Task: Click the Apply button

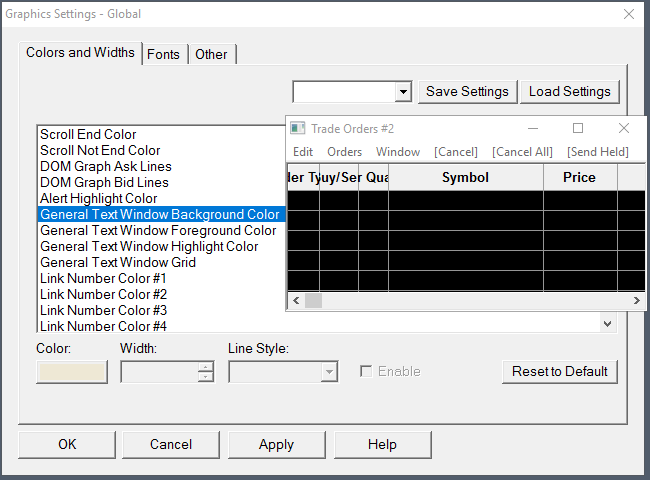Action: tap(276, 444)
